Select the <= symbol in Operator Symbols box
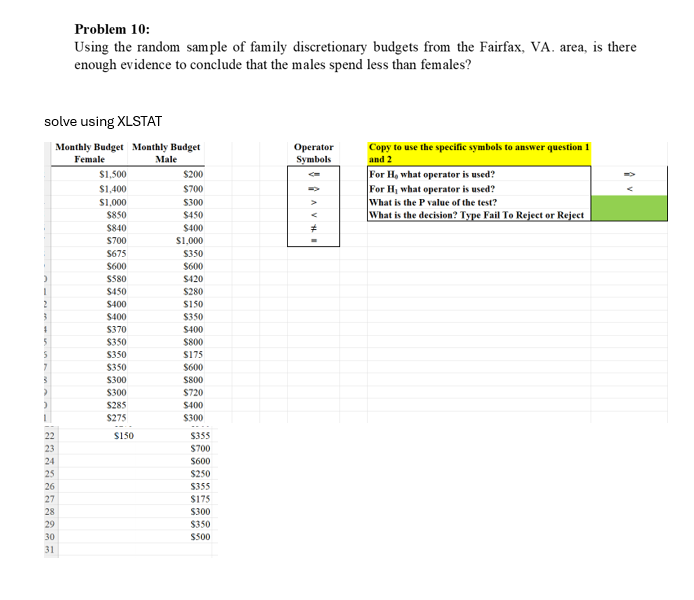 coord(313,174)
